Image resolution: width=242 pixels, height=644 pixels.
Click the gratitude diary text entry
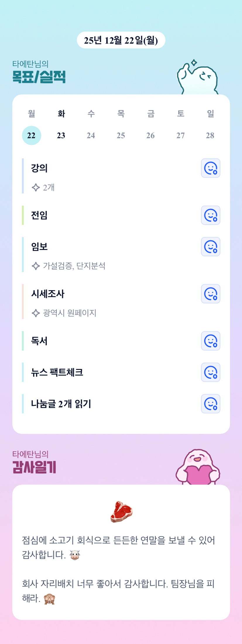119,569
